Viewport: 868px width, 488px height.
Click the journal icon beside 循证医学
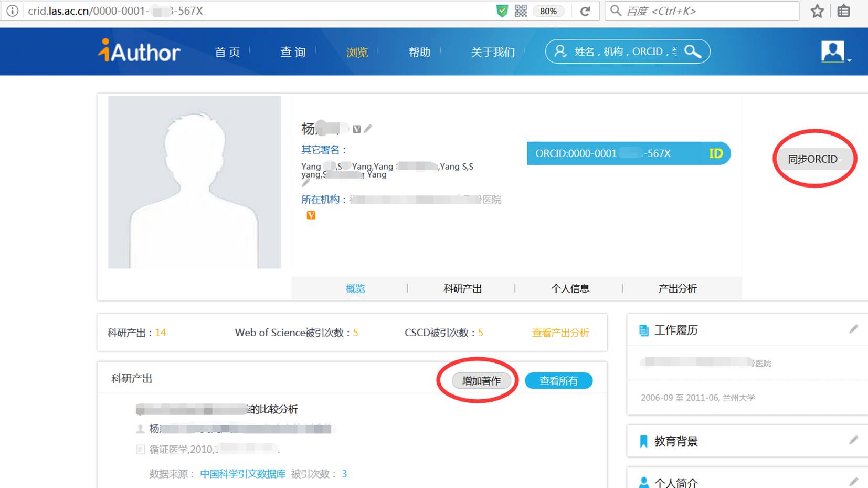140,450
